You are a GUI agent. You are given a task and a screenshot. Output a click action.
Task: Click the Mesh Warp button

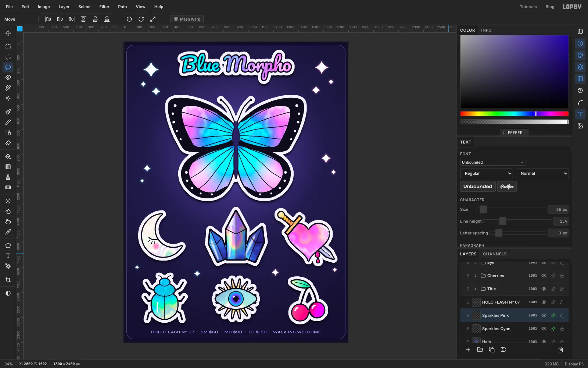tap(187, 19)
